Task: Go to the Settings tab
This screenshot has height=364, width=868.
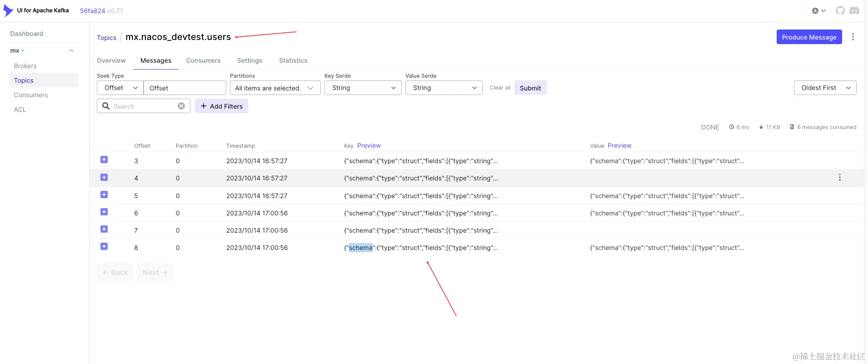Action: pyautogui.click(x=249, y=60)
